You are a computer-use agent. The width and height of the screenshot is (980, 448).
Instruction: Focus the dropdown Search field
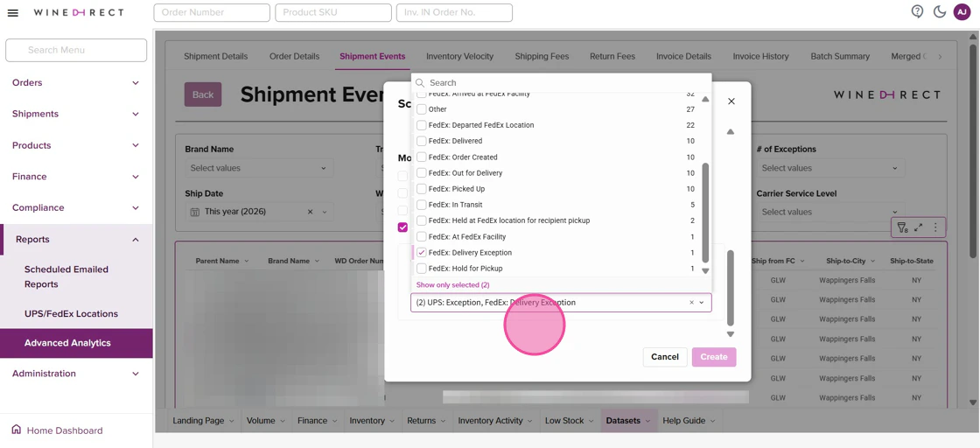pos(561,82)
